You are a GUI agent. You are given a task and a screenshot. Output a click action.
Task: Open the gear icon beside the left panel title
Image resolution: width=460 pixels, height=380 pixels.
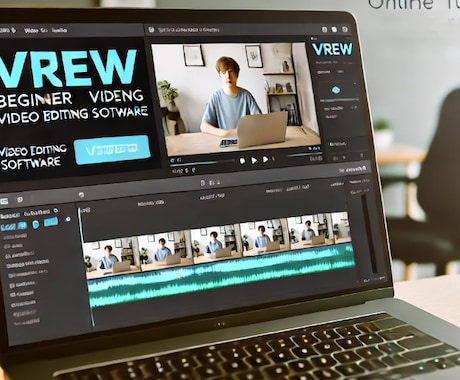(56, 211)
